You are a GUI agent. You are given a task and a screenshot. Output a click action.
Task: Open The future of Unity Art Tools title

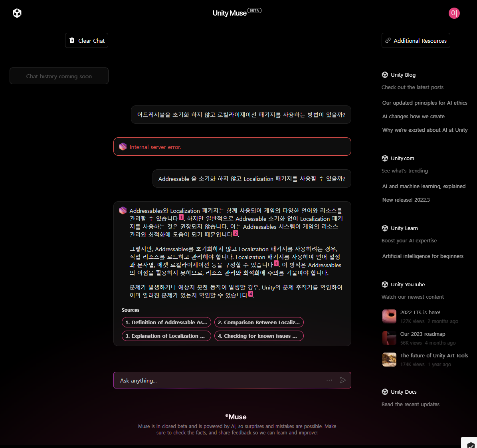click(434, 356)
